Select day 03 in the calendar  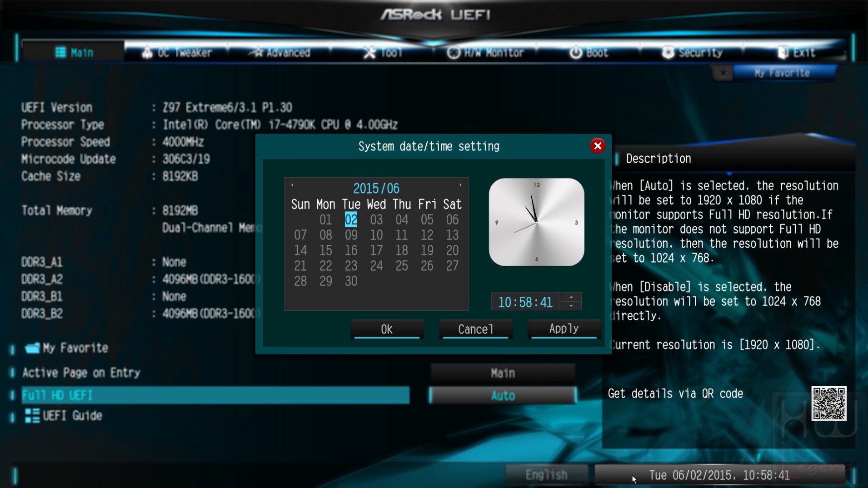tap(376, 220)
